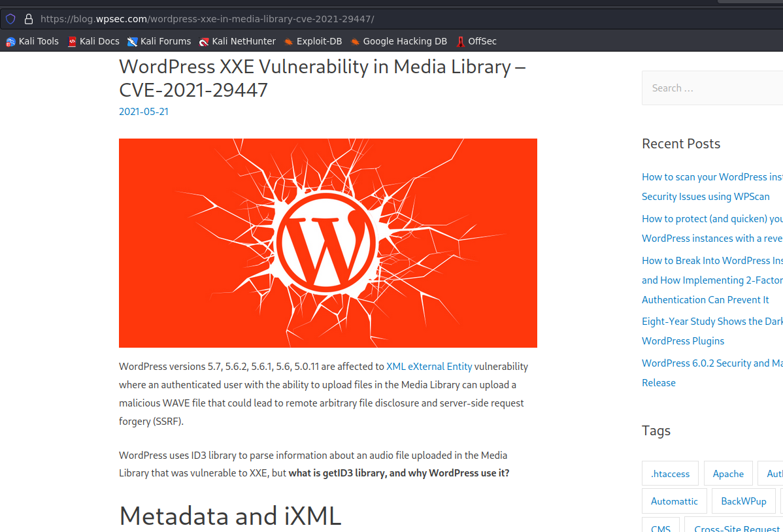Select the Apache tag
The height and width of the screenshot is (532, 783).
click(x=728, y=474)
